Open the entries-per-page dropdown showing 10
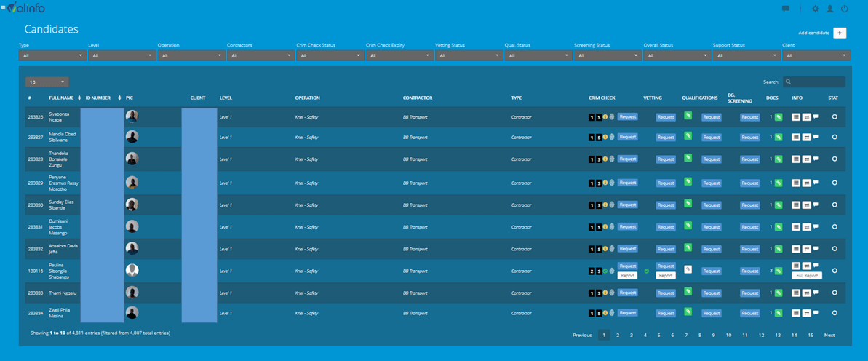Viewport: 868px width, 361px height. pyautogui.click(x=47, y=82)
